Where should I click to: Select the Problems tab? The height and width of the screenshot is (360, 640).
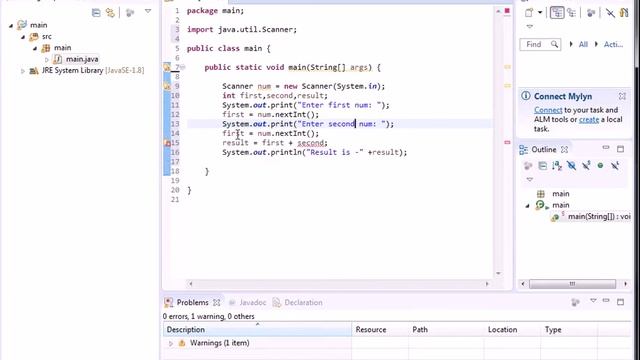pos(192,302)
